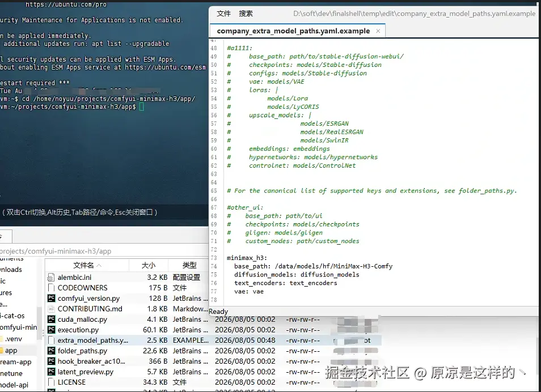Click editor line with base_path /data/models/hf/MiniMax-H3-Comfy
541x392 pixels.
pyautogui.click(x=313, y=266)
